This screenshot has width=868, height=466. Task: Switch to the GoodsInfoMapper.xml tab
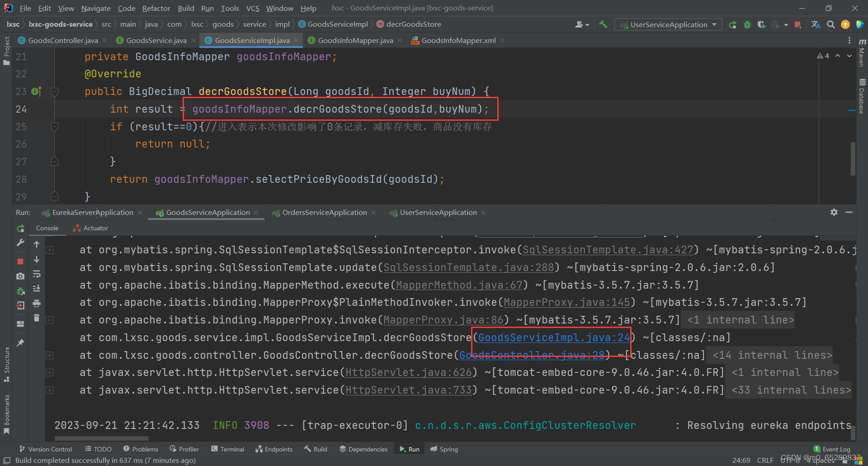[x=458, y=40]
